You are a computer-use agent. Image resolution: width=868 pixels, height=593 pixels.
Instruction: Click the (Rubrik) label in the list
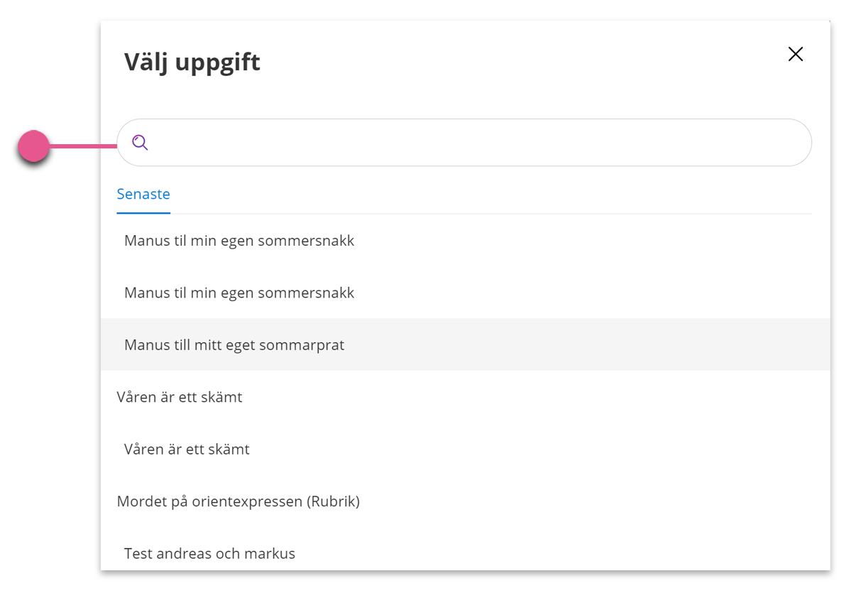click(333, 501)
